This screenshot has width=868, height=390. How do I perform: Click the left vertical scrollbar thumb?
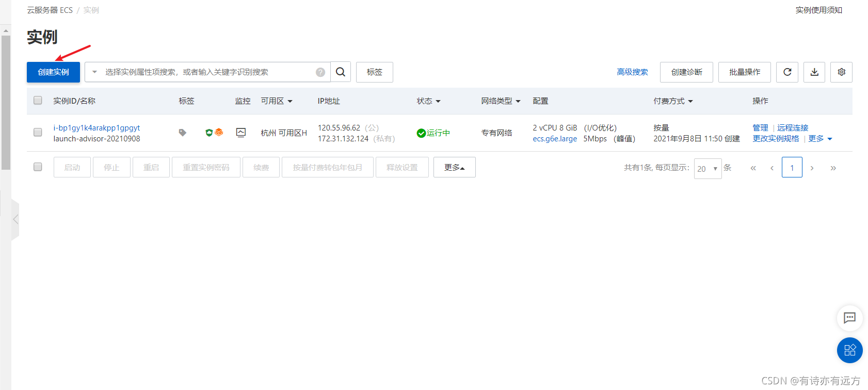[6, 102]
